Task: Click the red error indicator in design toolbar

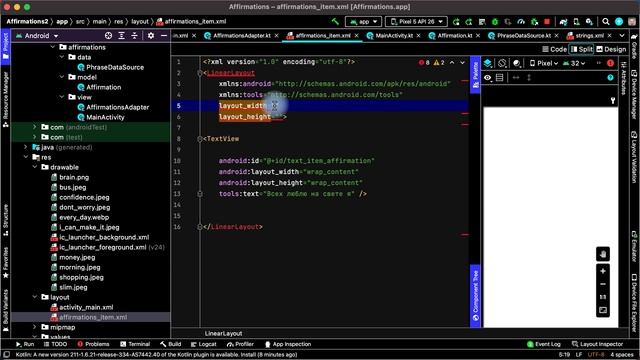Action: [x=610, y=63]
